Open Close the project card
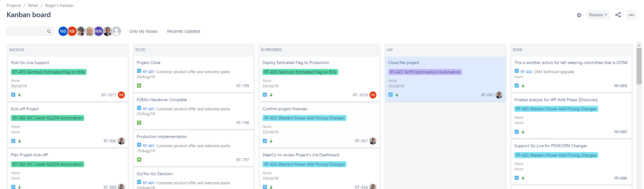The image size is (644, 189). tap(445, 79)
